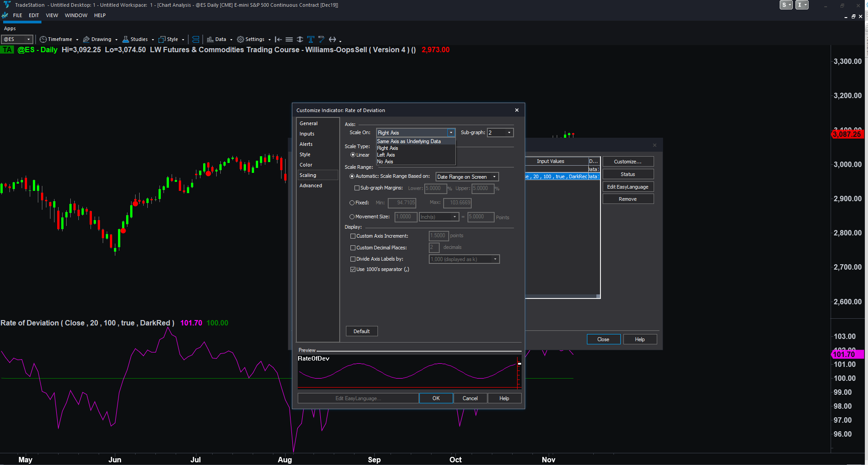Open the Studies flask toolbar button

click(138, 39)
